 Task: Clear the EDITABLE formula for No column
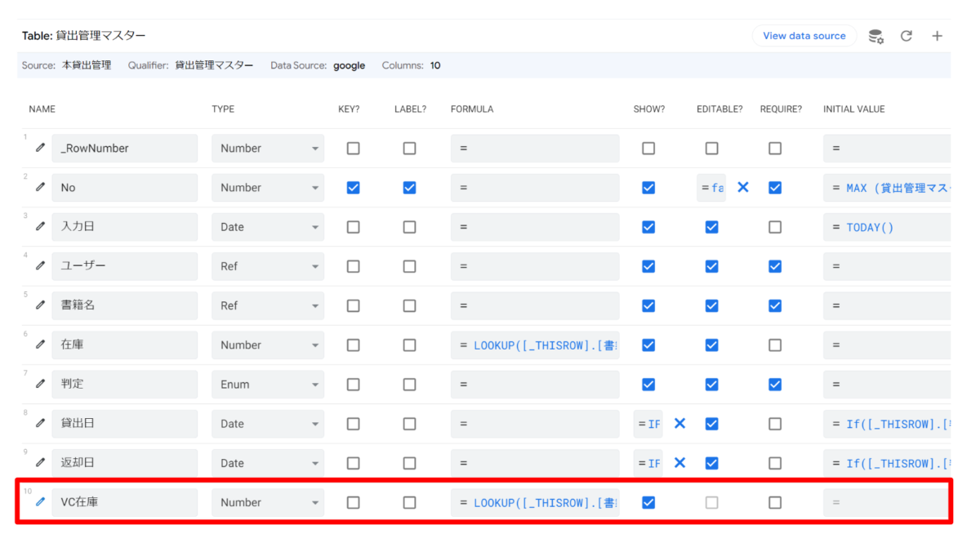742,187
